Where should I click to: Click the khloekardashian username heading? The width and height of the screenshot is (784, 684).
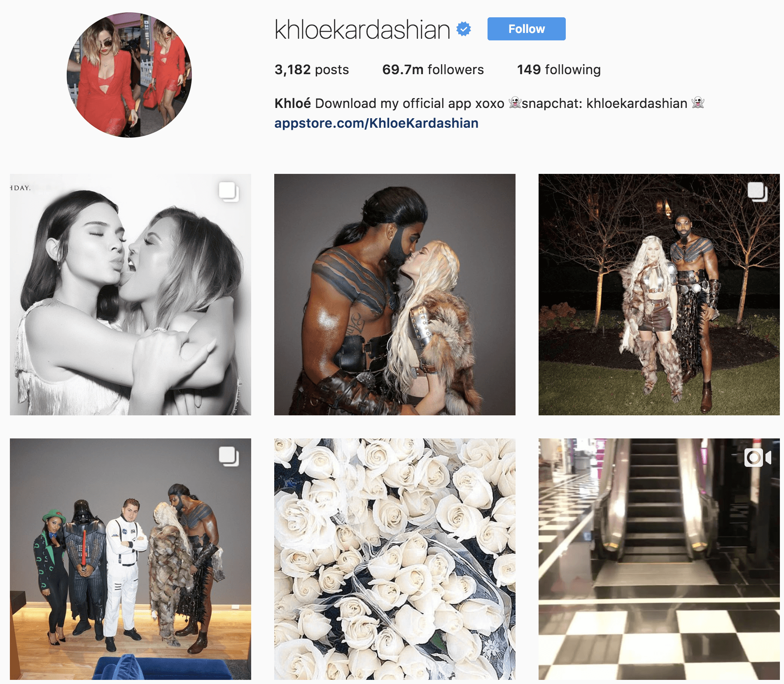pyautogui.click(x=362, y=30)
